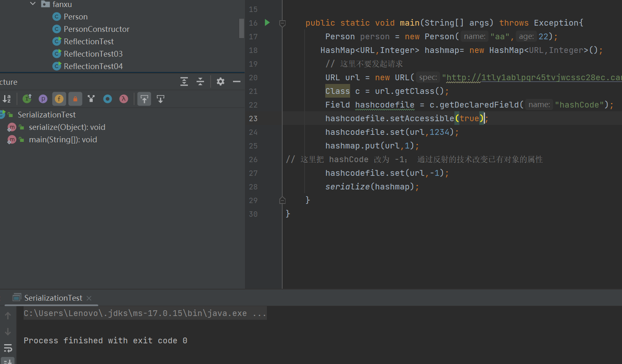Viewport: 622px width, 364px height.
Task: Open ReflectionTest class in project tree
Action: point(89,41)
